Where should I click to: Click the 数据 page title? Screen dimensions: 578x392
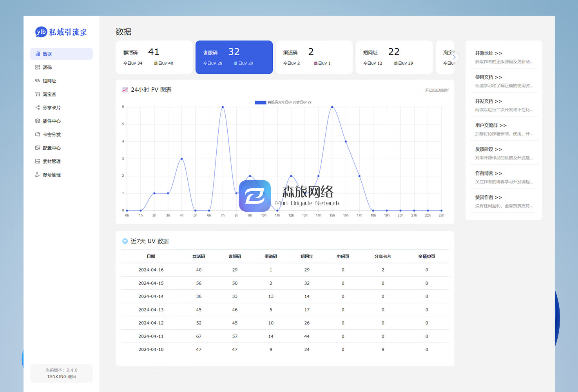(123, 32)
